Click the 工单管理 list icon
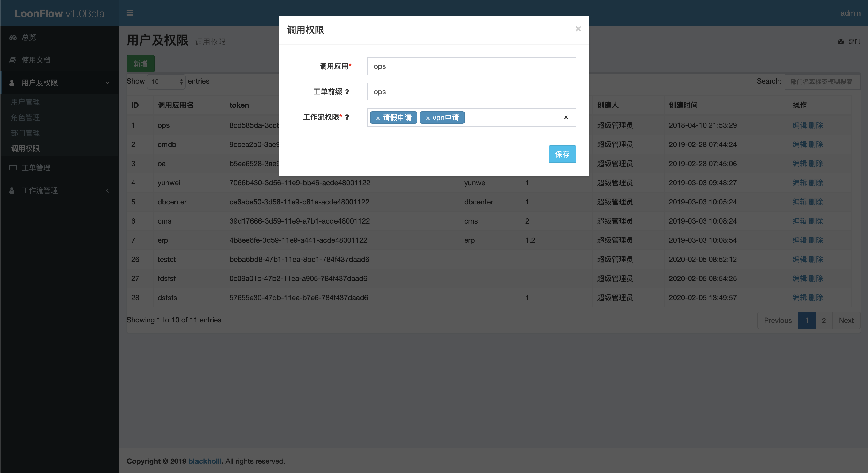This screenshot has width=868, height=473. (x=13, y=168)
